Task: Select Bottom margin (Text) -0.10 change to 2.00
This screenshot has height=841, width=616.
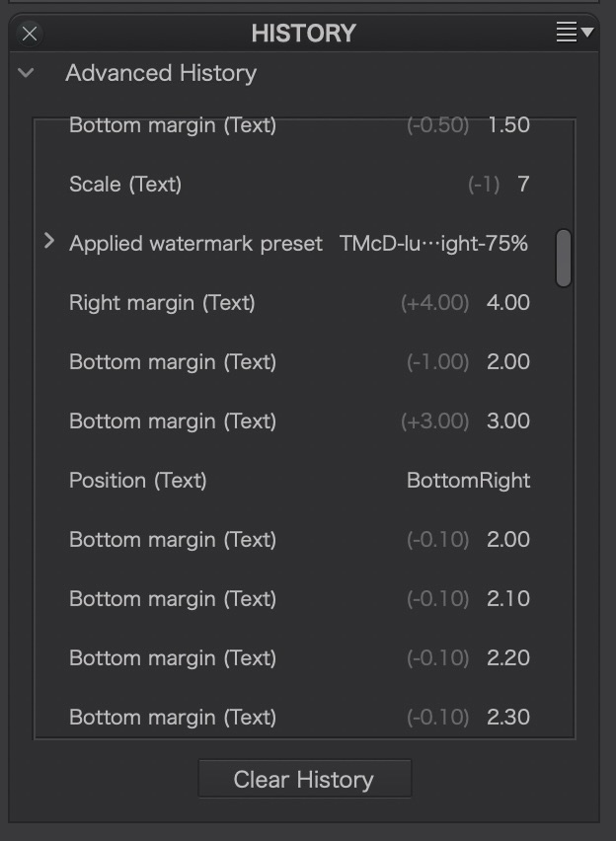Action: 173,540
